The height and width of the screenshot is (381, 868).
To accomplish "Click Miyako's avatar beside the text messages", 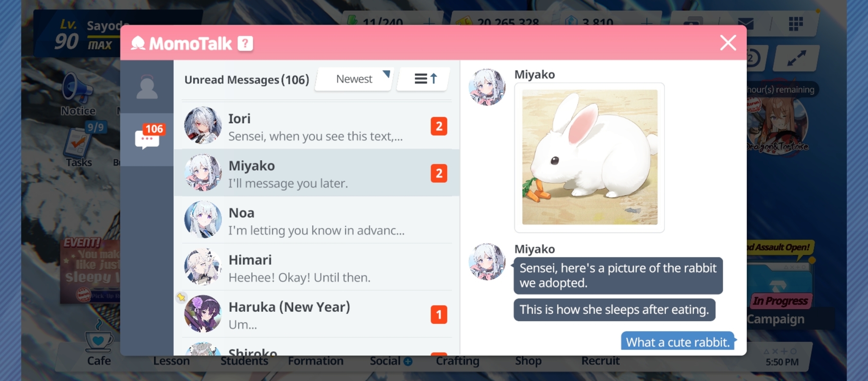I will click(487, 261).
